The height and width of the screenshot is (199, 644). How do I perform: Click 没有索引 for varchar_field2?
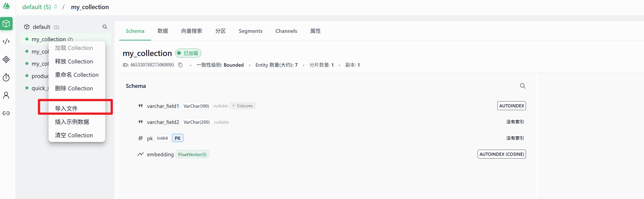point(515,122)
